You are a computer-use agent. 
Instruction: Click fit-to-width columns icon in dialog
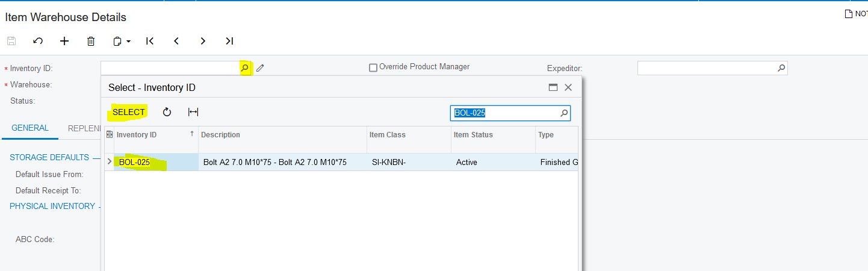tap(193, 112)
